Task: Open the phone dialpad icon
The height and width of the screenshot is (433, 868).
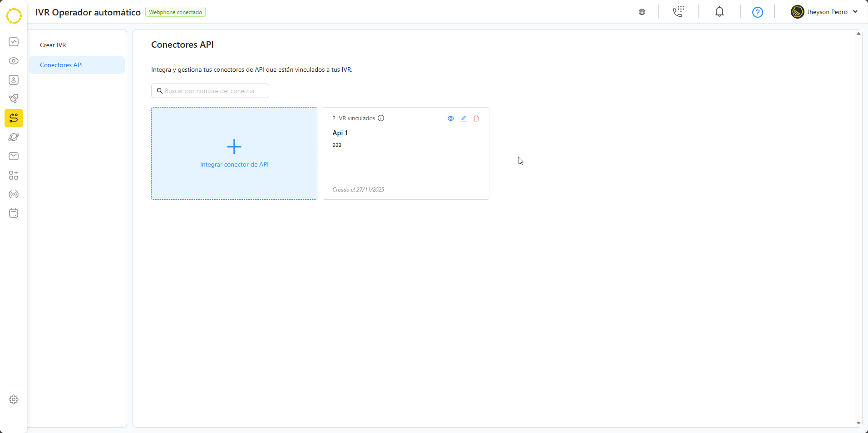Action: click(x=678, y=12)
